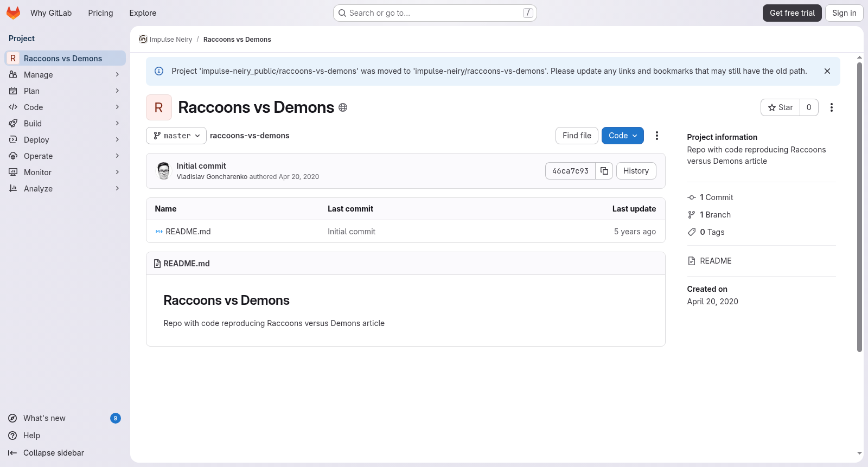Click the Find file button
Viewport: 868px width, 467px height.
tap(577, 136)
